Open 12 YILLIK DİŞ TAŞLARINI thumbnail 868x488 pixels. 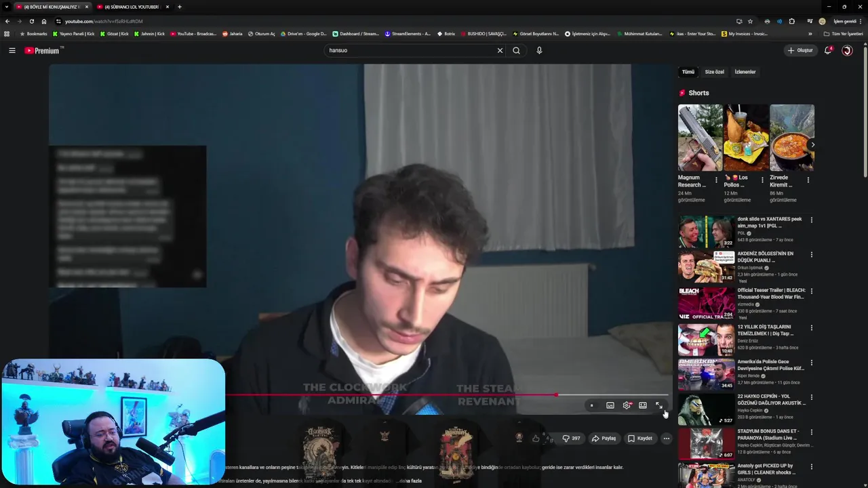coord(706,339)
